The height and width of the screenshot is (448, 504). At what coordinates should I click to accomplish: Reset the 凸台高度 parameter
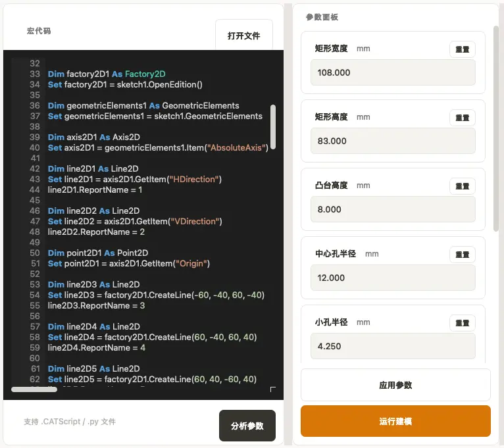tap(462, 186)
